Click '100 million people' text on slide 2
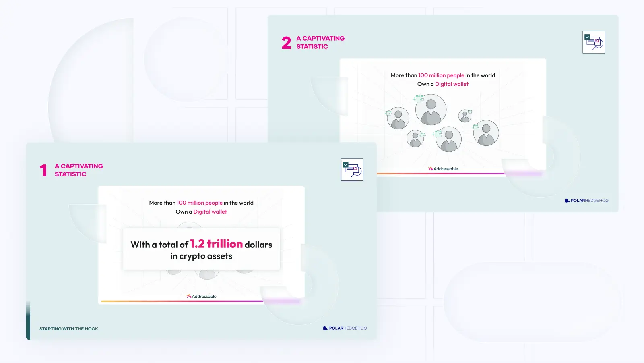 click(x=441, y=75)
